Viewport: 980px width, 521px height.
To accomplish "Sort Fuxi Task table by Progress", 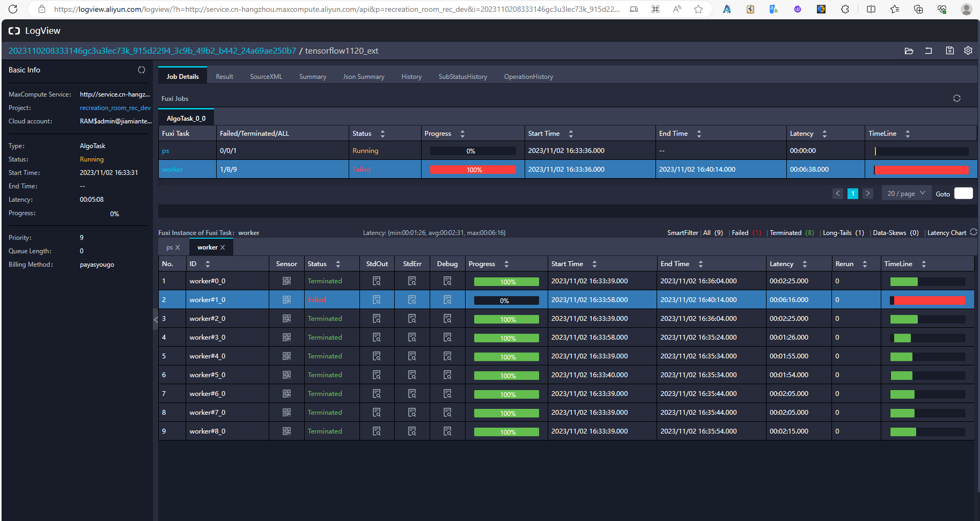I will coord(462,134).
